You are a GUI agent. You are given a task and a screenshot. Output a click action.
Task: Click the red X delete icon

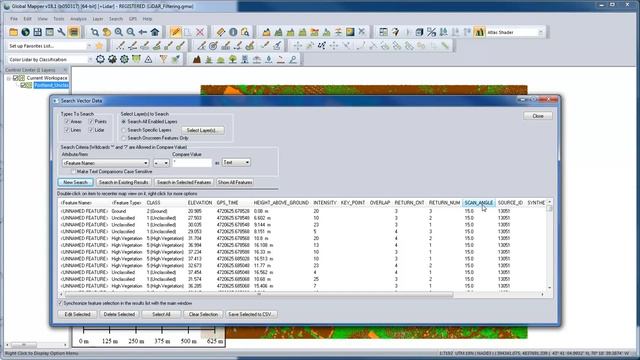click(x=200, y=32)
